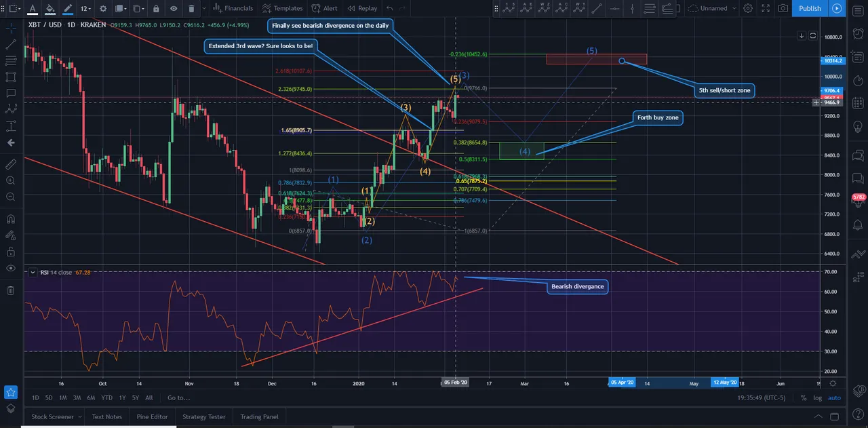Click the ruler measure tool in left sidebar
868x428 pixels.
point(10,164)
